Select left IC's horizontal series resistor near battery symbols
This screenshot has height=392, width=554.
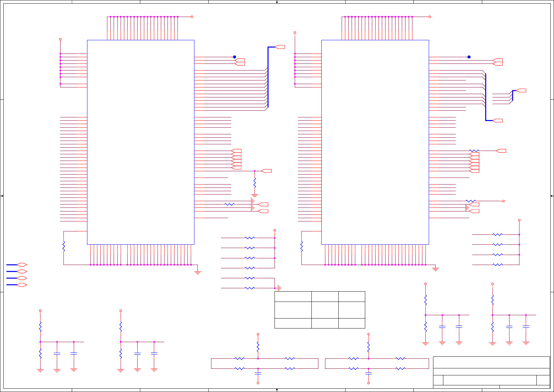pos(230,204)
